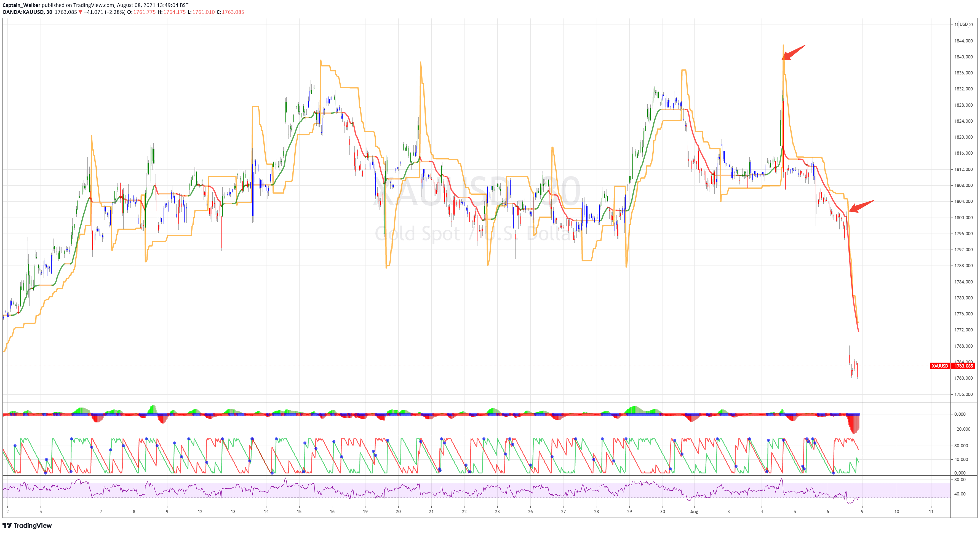The width and height of the screenshot is (980, 533).
Task: Click date 16 on time axis
Action: pos(332,511)
